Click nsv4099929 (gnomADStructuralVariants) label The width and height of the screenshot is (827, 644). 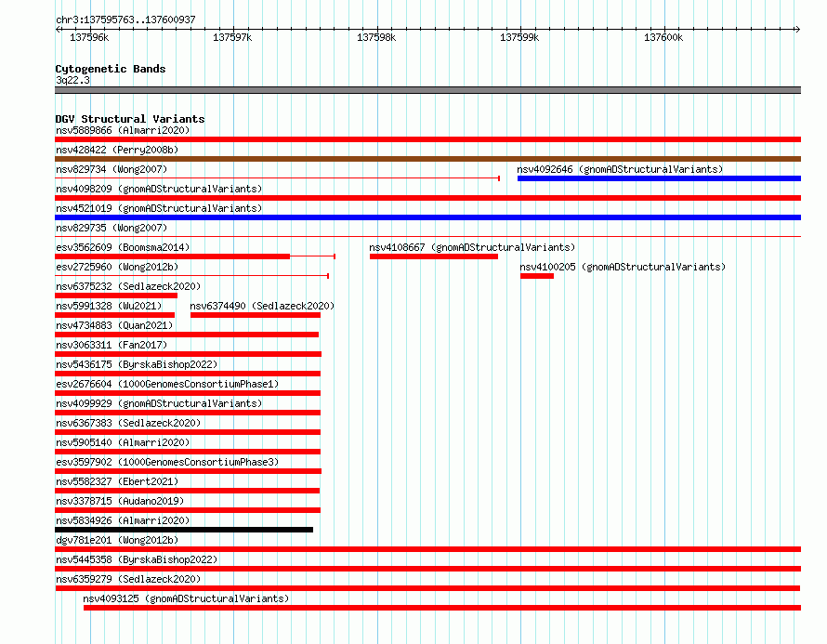[159, 403]
